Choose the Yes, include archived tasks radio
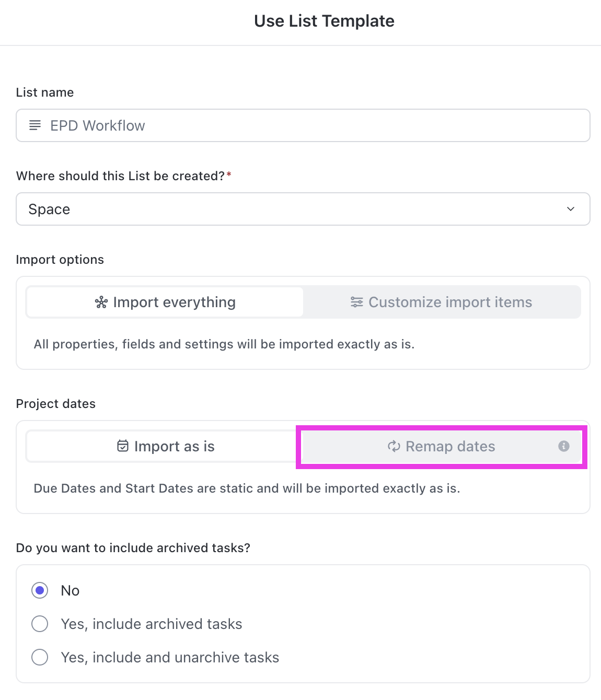 (x=40, y=624)
